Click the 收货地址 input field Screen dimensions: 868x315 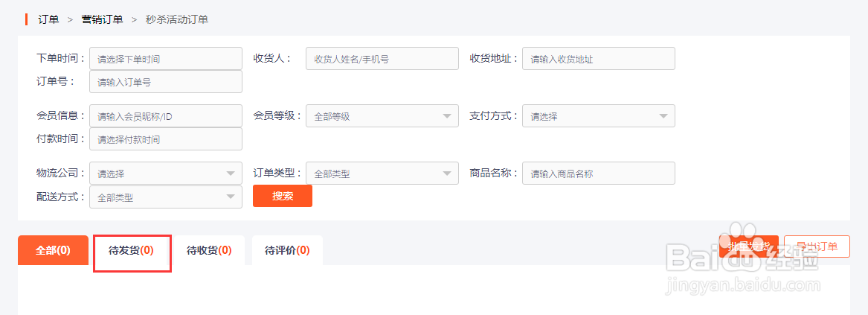click(598, 59)
